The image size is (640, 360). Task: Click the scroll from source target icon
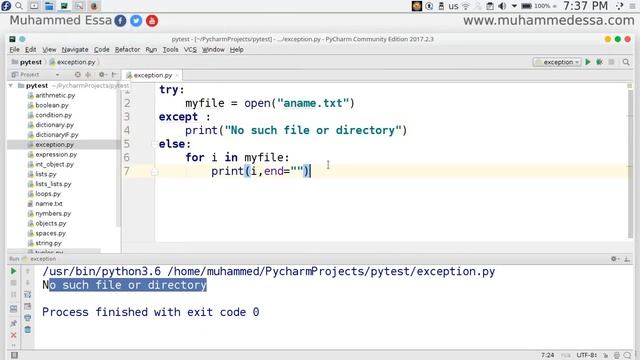click(x=78, y=75)
